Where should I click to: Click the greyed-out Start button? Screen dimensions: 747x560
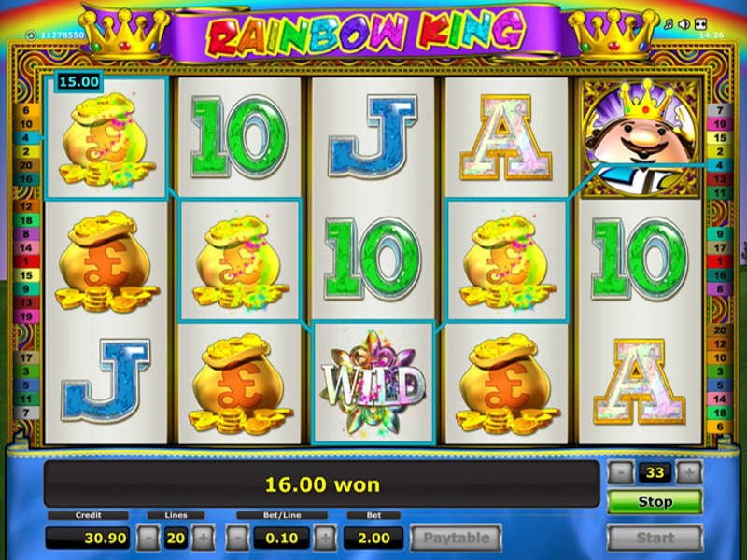point(655,539)
